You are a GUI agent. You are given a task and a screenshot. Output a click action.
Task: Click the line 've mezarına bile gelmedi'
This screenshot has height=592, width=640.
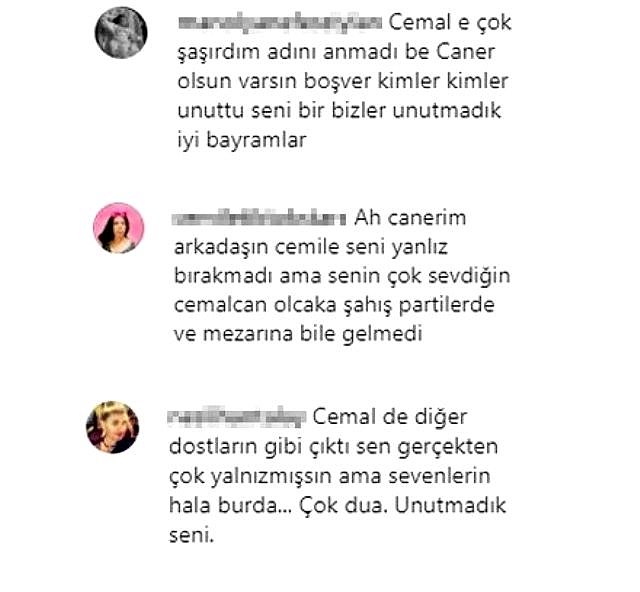(x=298, y=334)
